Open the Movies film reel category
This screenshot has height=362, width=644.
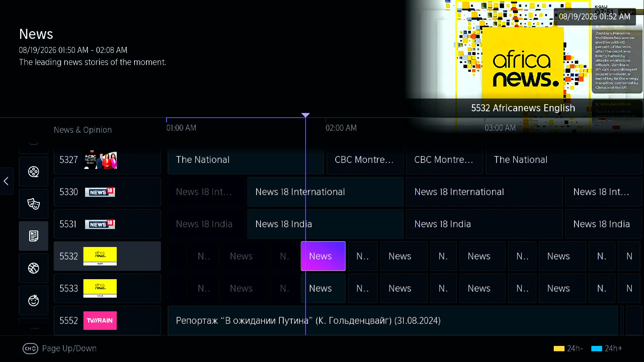[34, 172]
